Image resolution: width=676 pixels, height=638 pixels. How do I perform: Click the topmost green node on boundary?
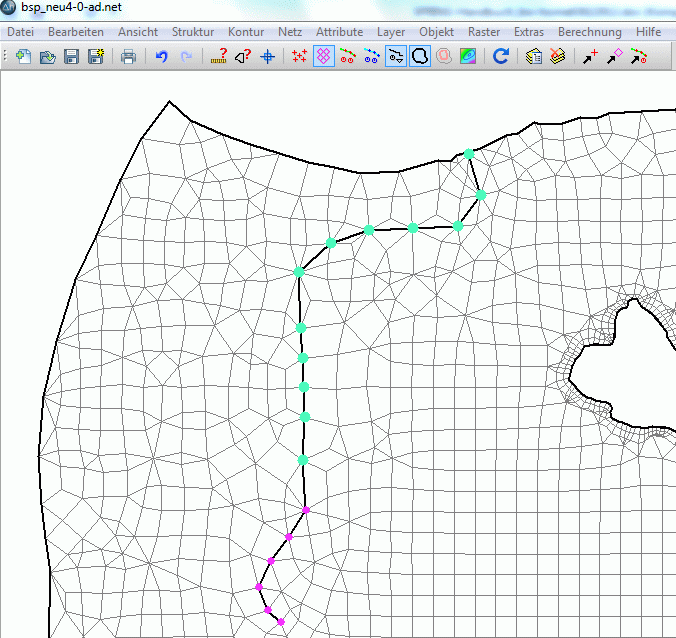pos(469,154)
